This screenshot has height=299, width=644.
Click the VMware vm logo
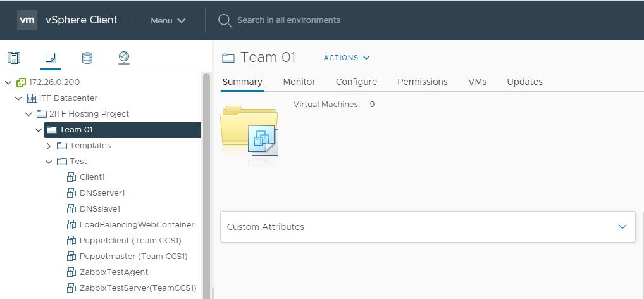(27, 20)
